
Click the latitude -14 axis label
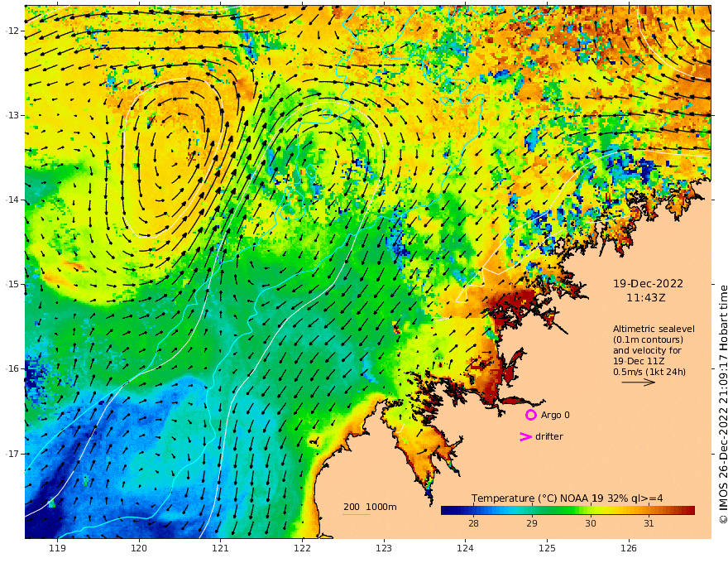coord(12,200)
